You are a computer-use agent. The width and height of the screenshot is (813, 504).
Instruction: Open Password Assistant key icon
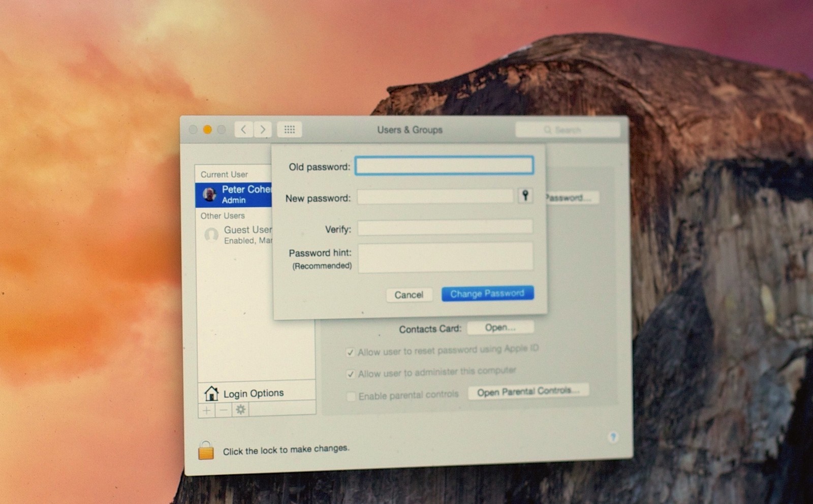point(525,195)
